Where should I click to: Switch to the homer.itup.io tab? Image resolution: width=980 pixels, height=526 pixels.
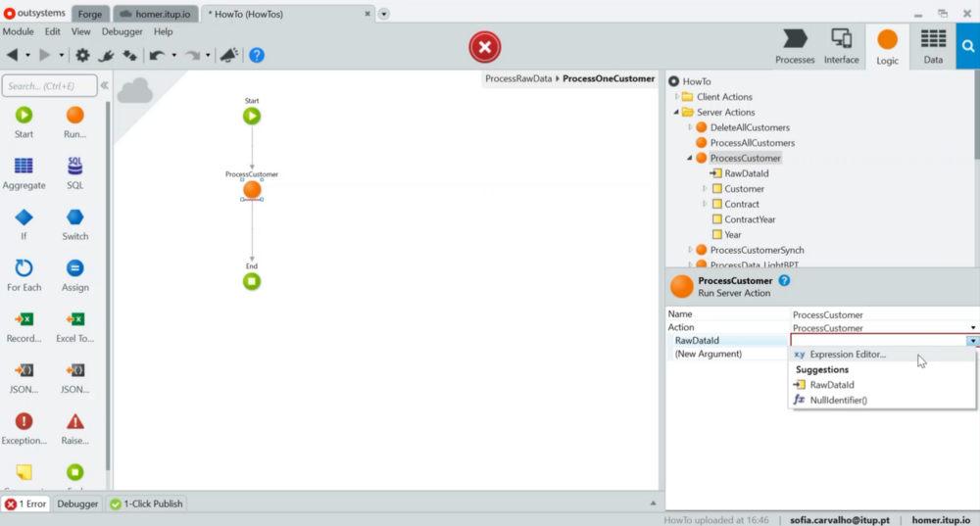pyautogui.click(x=156, y=14)
